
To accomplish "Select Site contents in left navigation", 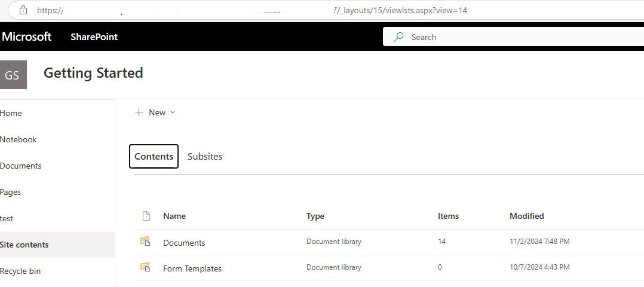I will point(57,245).
